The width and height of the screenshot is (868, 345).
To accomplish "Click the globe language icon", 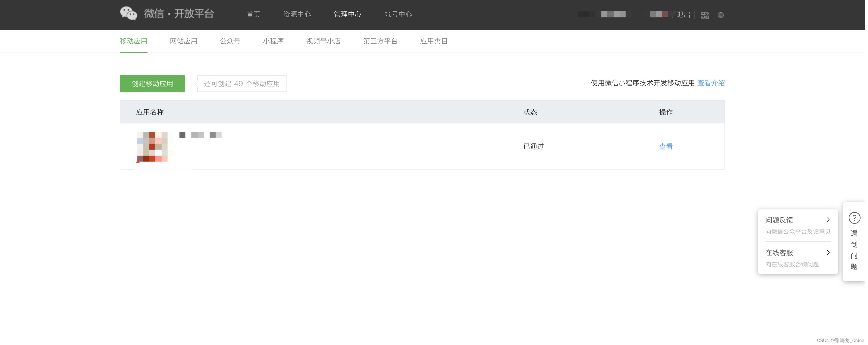I will [721, 15].
